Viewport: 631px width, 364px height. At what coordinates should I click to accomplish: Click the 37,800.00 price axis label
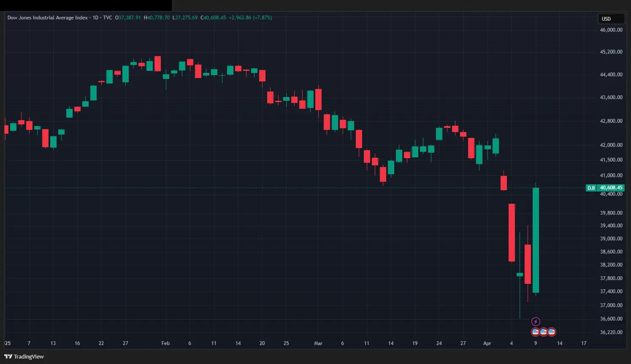611,278
